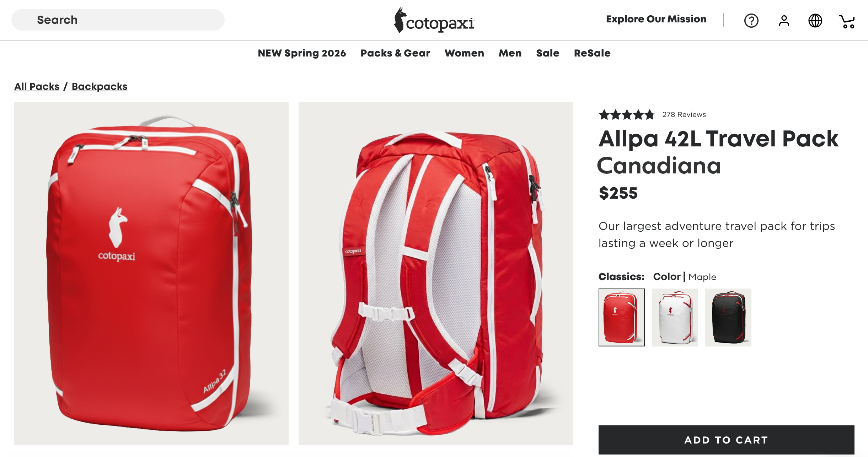Image resolution: width=868 pixels, height=457 pixels.
Task: Follow the Backpacks breadcrumb link
Action: tap(100, 87)
